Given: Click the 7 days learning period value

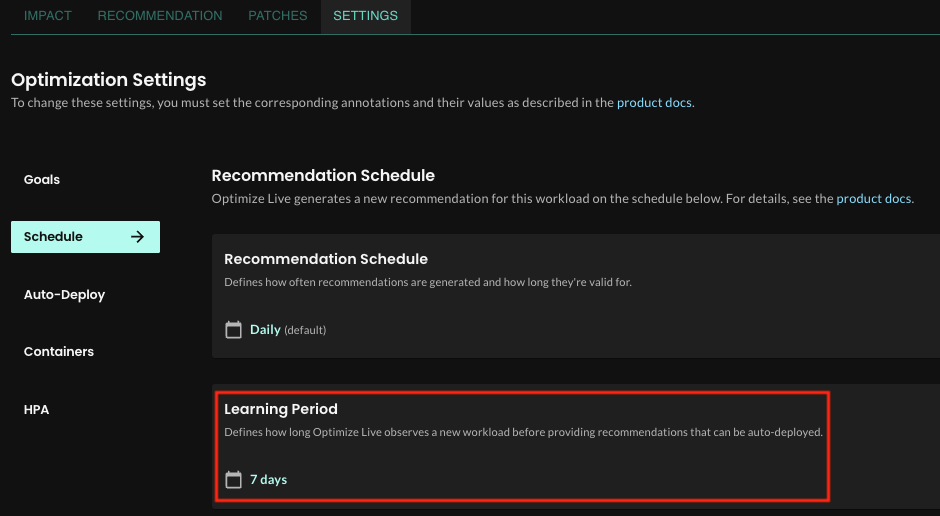Looking at the screenshot, I should pyautogui.click(x=268, y=480).
